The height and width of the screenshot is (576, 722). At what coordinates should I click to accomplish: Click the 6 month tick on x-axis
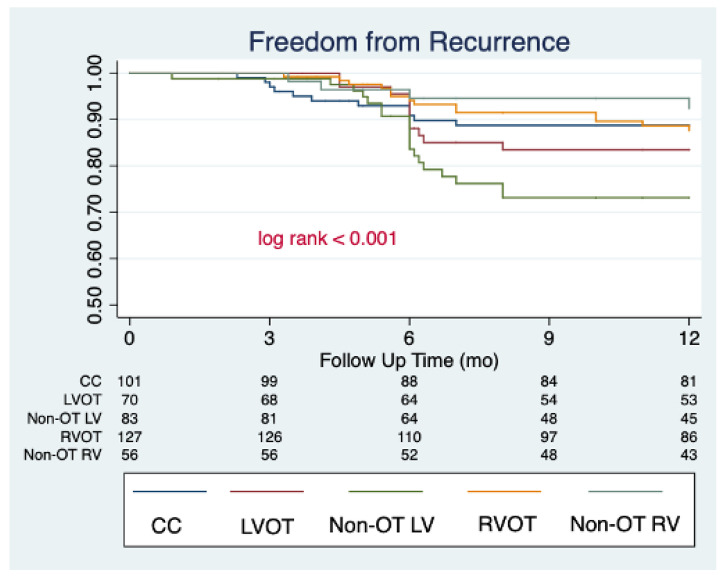coord(409,338)
